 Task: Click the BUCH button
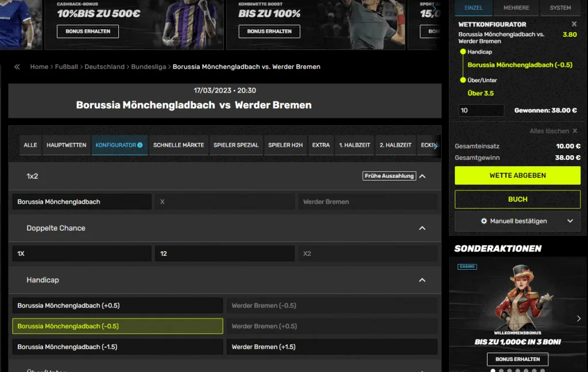(517, 200)
